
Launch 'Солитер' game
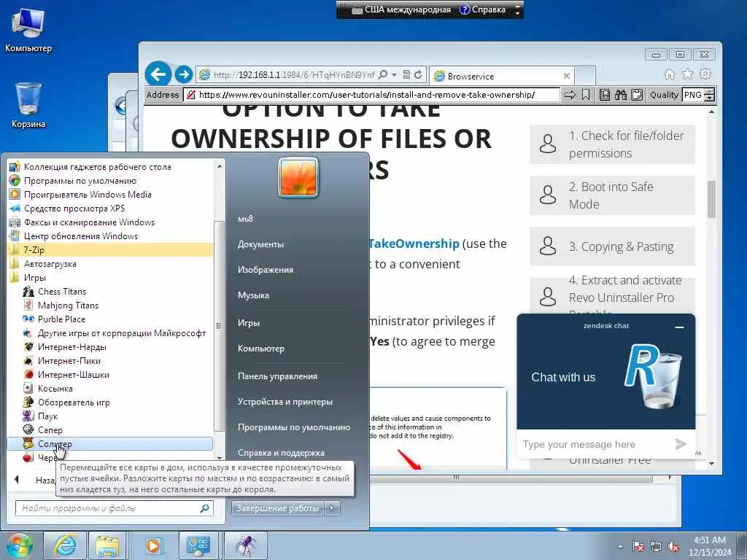pyautogui.click(x=111, y=444)
